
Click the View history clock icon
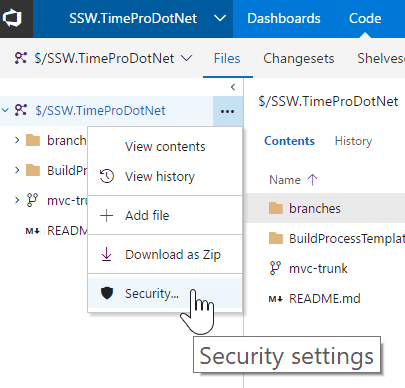[x=107, y=176]
